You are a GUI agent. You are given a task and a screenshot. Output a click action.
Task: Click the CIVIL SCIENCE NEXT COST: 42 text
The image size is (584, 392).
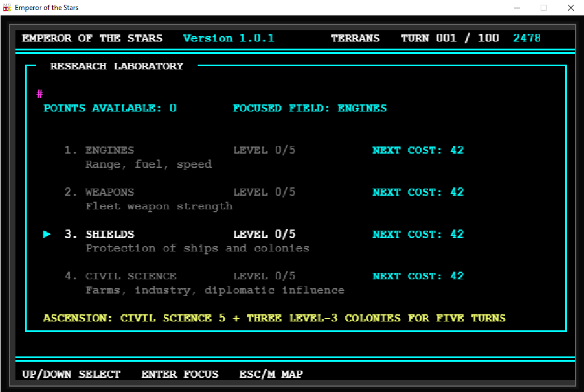(x=418, y=276)
